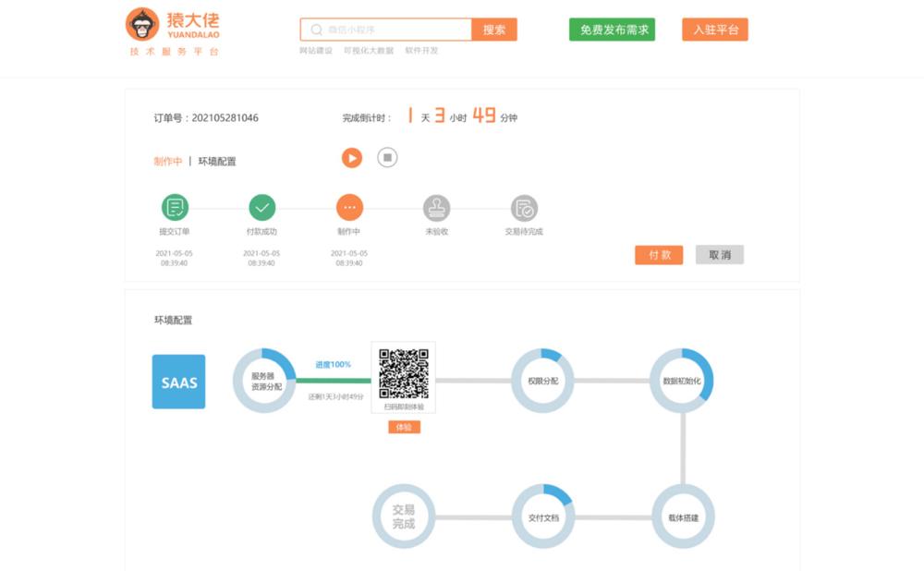
Task: Select the 数据初始化 circular node
Action: click(x=682, y=381)
